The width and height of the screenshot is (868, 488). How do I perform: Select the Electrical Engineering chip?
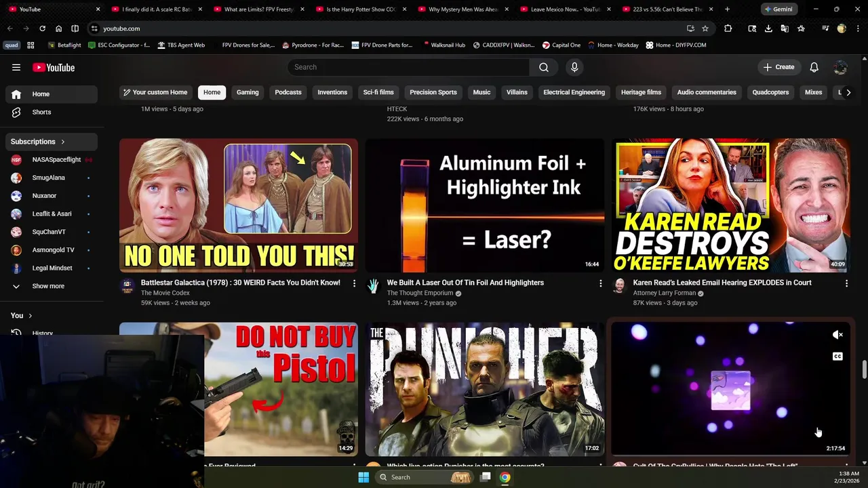click(574, 92)
